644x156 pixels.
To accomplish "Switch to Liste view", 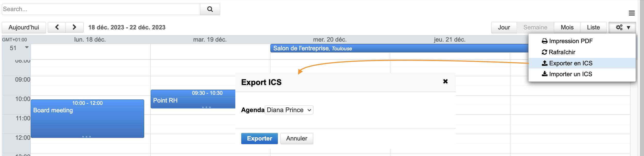I will click(593, 27).
